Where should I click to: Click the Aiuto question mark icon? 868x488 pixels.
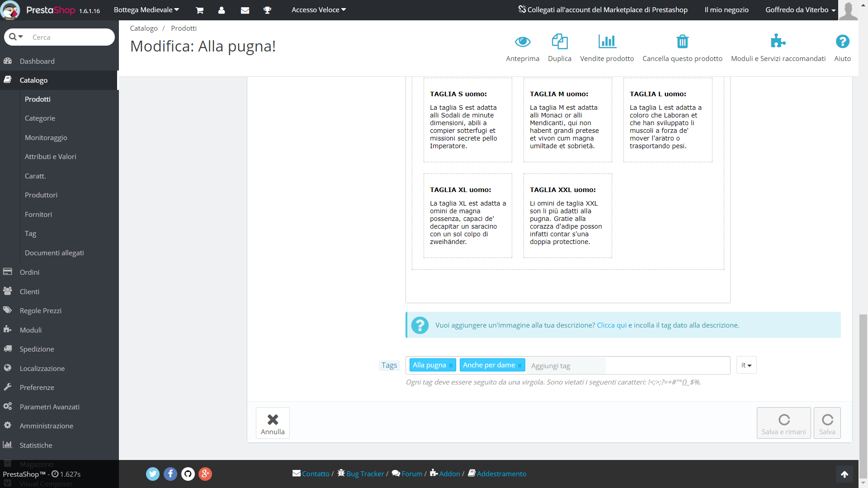coord(842,42)
